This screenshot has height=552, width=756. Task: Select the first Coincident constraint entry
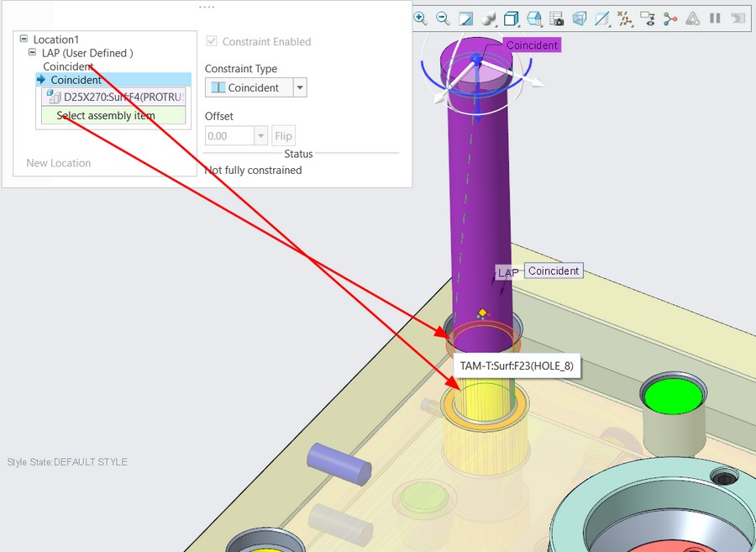67,66
